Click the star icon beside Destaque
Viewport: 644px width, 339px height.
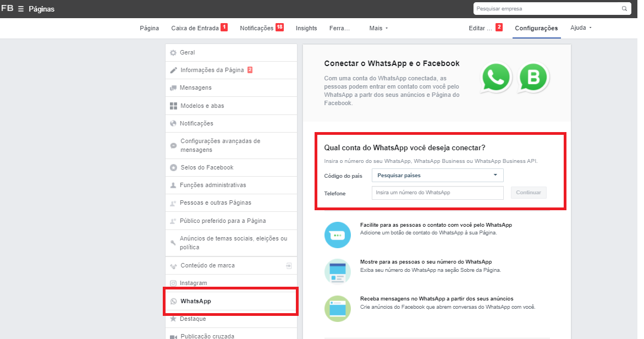pos(173,319)
